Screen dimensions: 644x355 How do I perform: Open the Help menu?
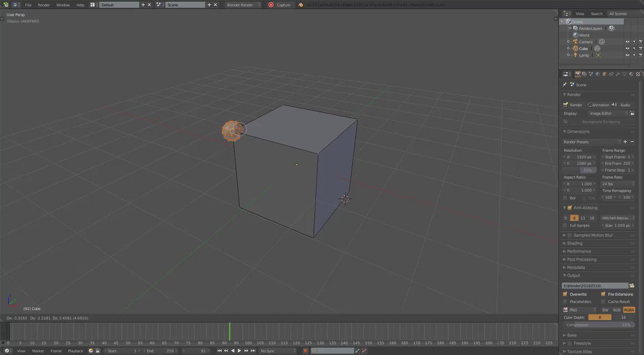pyautogui.click(x=80, y=5)
